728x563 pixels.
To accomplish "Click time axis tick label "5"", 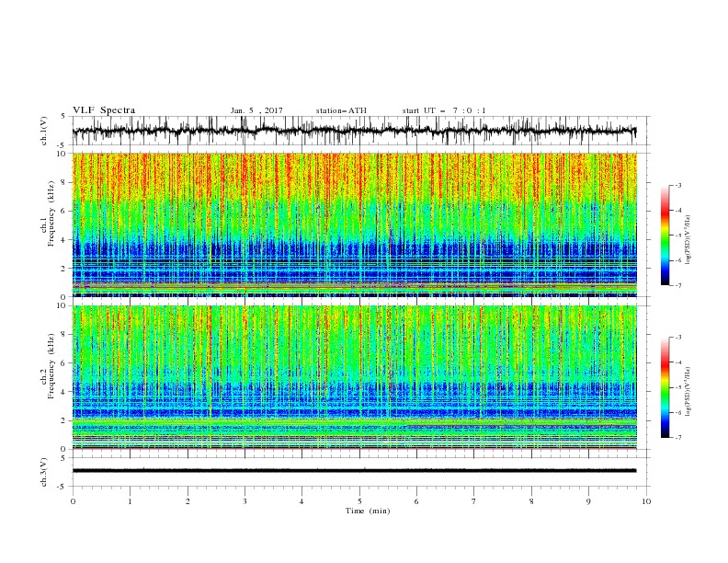I will tap(359, 501).
